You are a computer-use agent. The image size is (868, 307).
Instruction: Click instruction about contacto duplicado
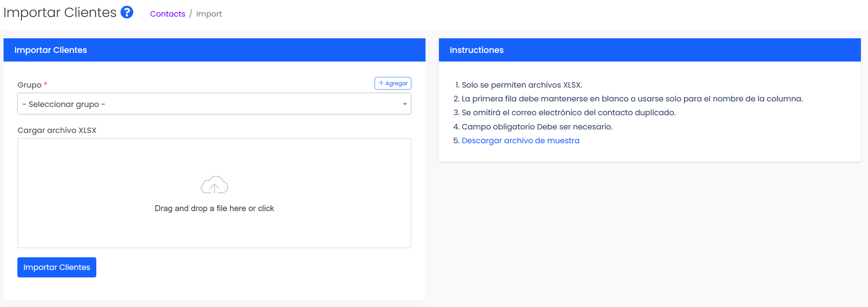(568, 112)
